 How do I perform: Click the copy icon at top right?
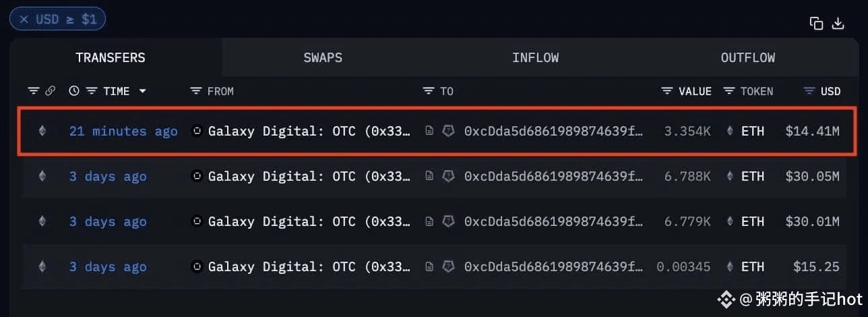816,23
